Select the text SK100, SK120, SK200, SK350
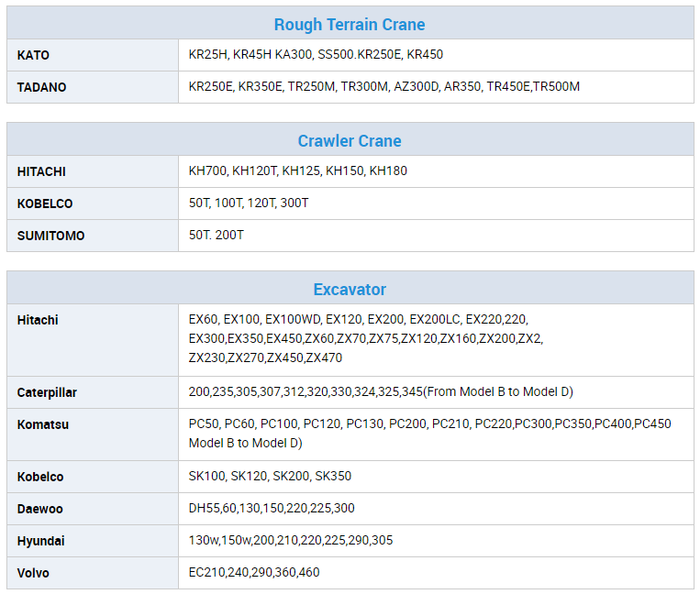700x594 pixels. click(x=270, y=476)
